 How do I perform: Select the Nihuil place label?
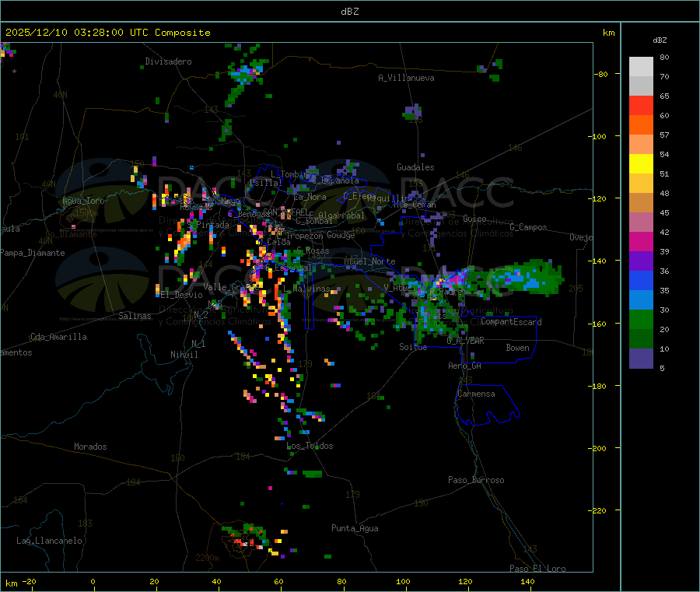click(x=184, y=355)
